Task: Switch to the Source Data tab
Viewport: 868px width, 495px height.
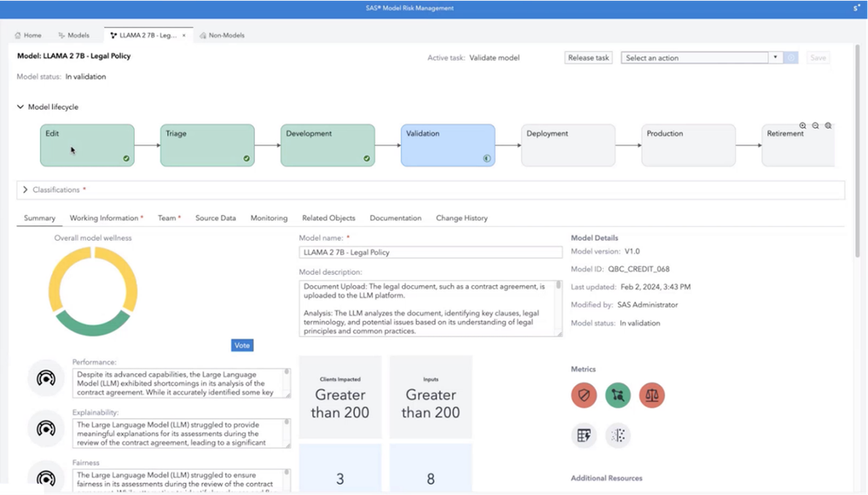Action: (216, 218)
